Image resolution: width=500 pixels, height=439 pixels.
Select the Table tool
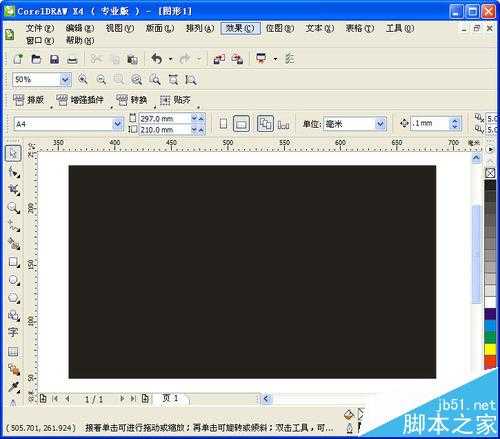pos(13,351)
